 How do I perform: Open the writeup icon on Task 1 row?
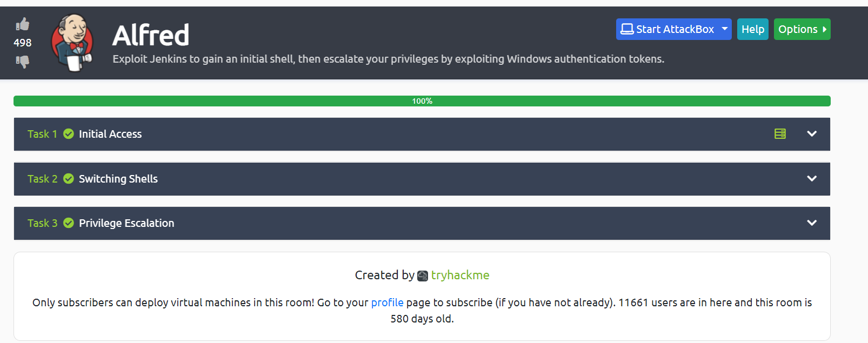pyautogui.click(x=780, y=133)
